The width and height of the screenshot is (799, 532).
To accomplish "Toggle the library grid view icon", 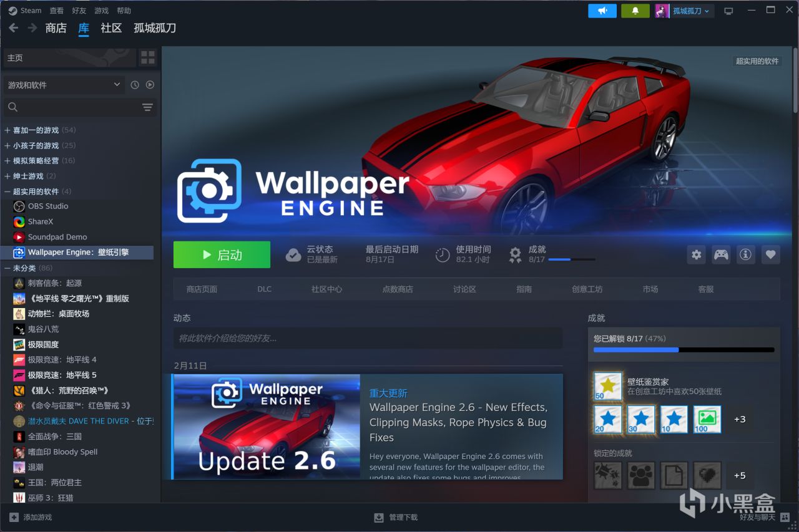I will click(x=147, y=58).
